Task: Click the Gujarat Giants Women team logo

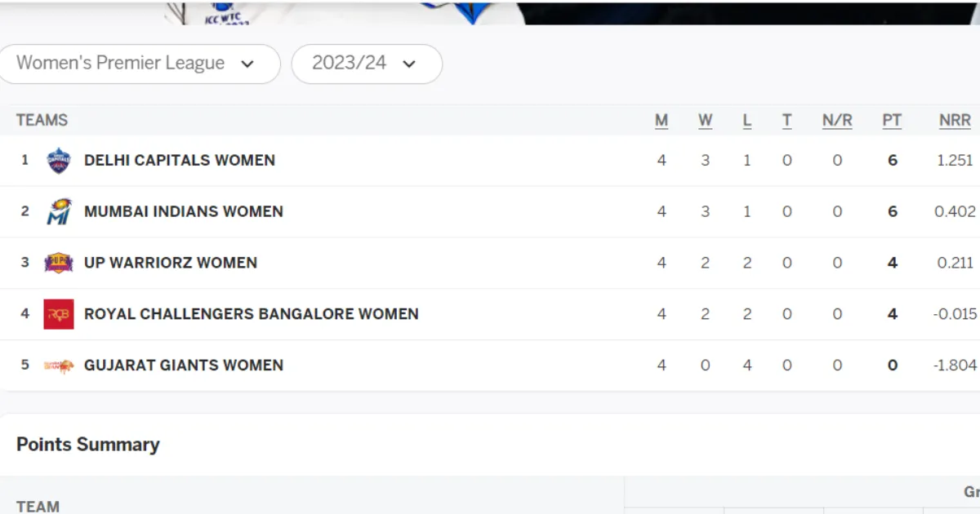Action: pyautogui.click(x=58, y=366)
